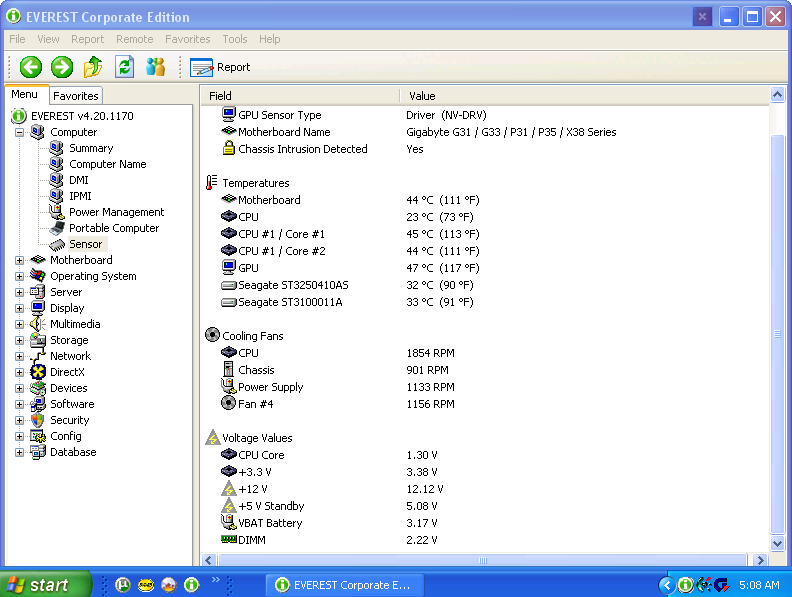The image size is (792, 597).
Task: Open the Favorites menu in menu bar
Action: (187, 39)
